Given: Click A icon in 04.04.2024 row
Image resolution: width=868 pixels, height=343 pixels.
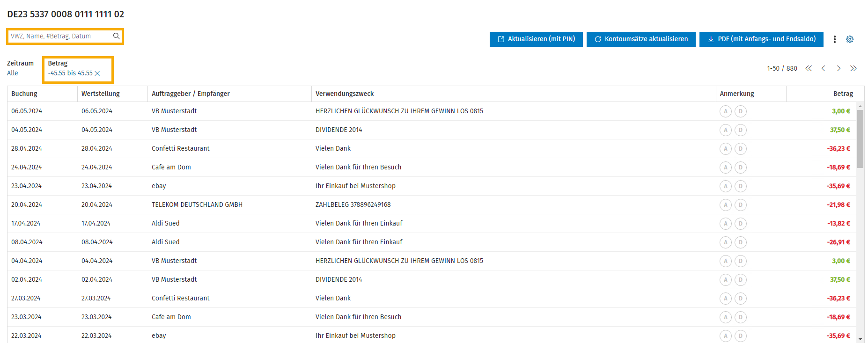Looking at the screenshot, I should tap(726, 261).
